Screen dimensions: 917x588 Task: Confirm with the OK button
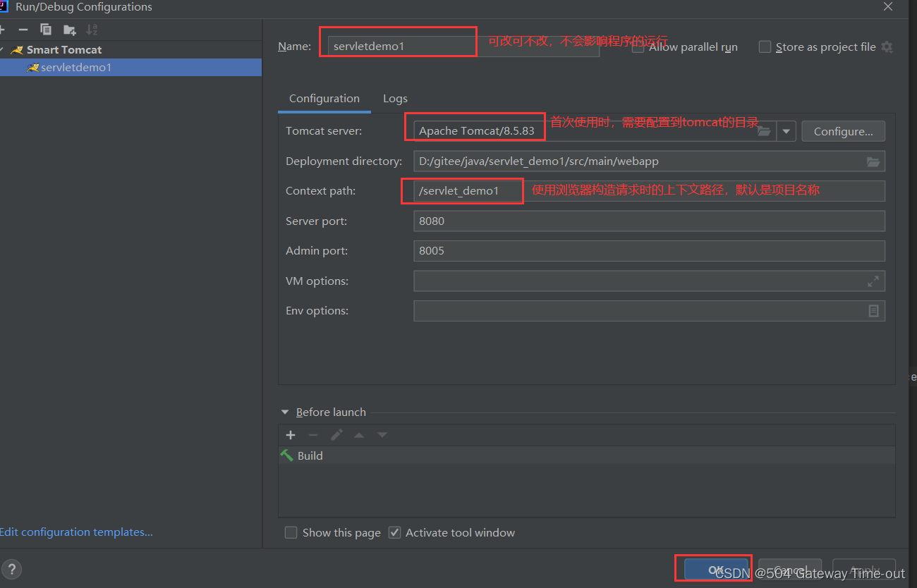715,570
